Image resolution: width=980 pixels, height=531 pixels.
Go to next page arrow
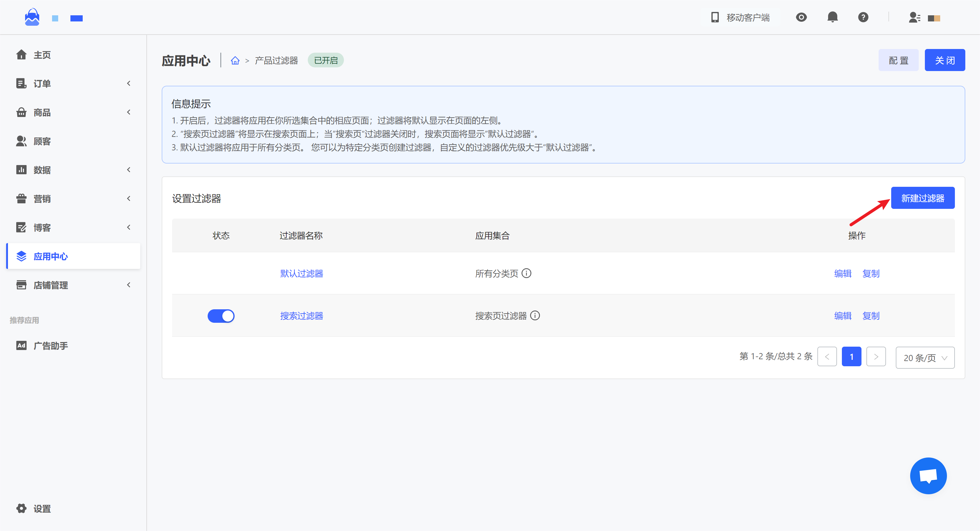(x=876, y=357)
